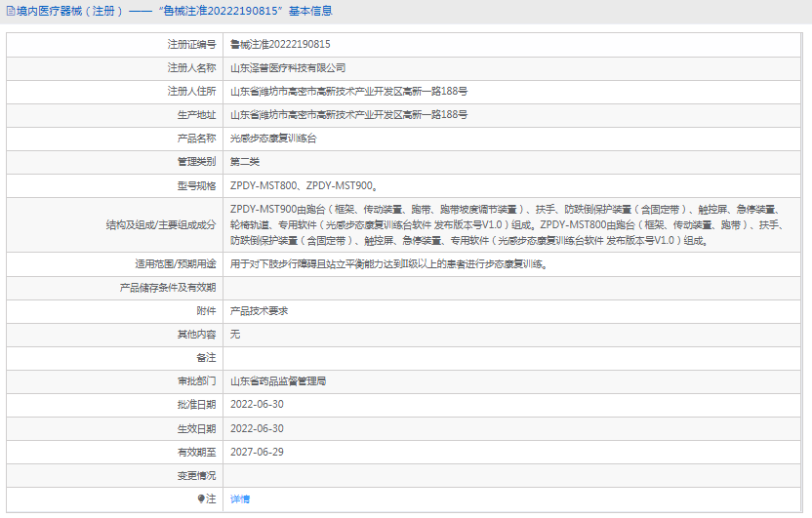This screenshot has width=812, height=518.
Task: Click the 变更情况 label
Action: [x=197, y=476]
